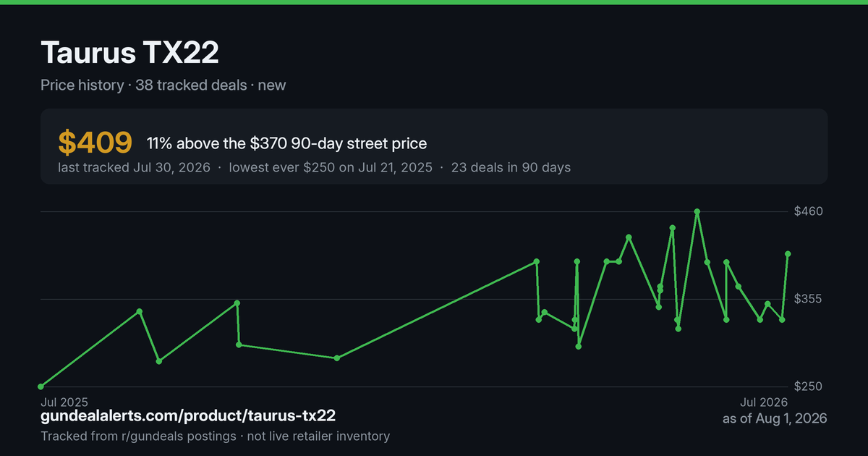The height and width of the screenshot is (456, 868).
Task: Click the Jul 2025 x-axis label
Action: 64,402
